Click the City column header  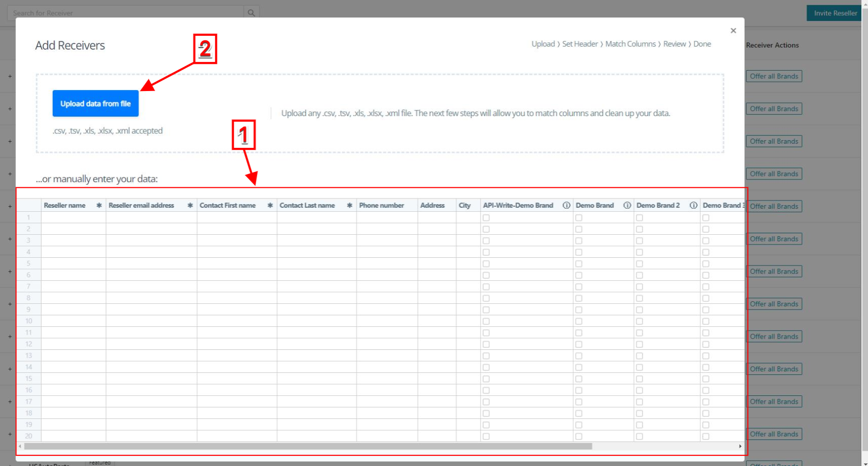(x=468, y=205)
